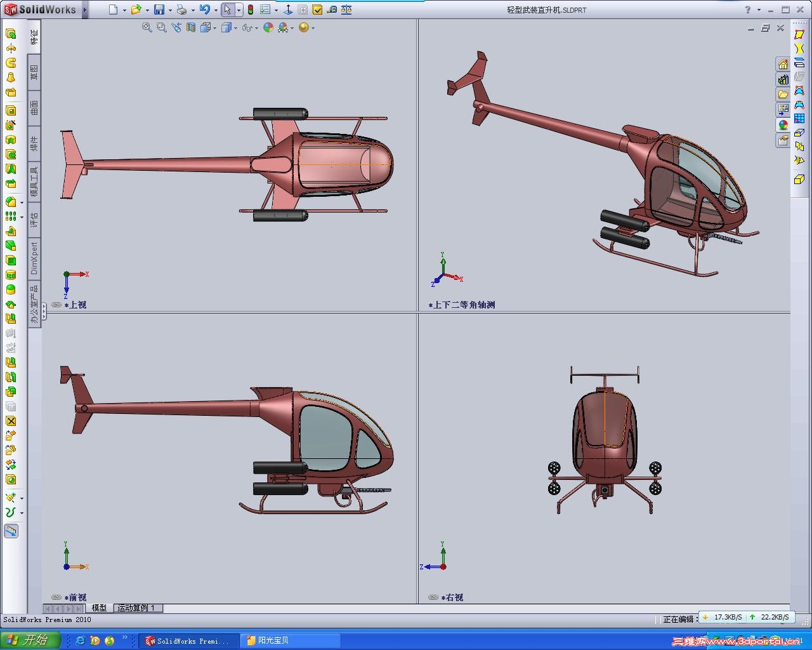
Task: Open the Options checklist icon
Action: coord(265,10)
